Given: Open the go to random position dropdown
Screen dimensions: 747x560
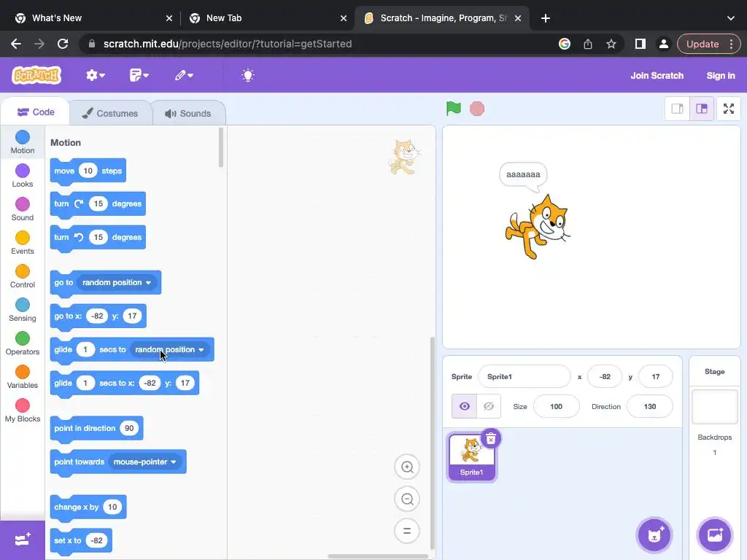Looking at the screenshot, I should pyautogui.click(x=117, y=282).
